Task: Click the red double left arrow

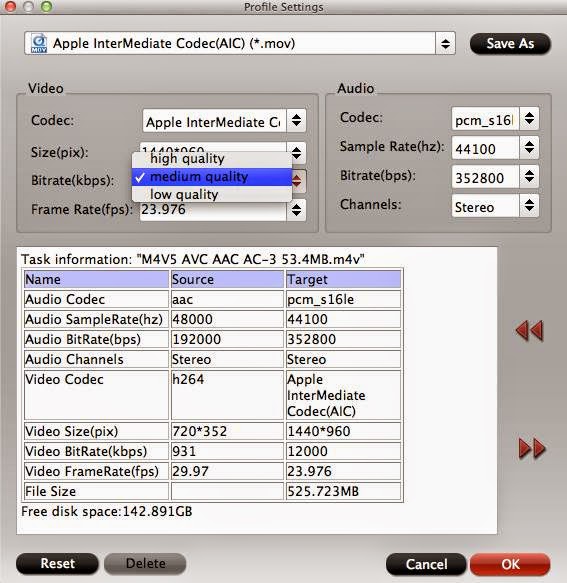Action: [x=530, y=331]
